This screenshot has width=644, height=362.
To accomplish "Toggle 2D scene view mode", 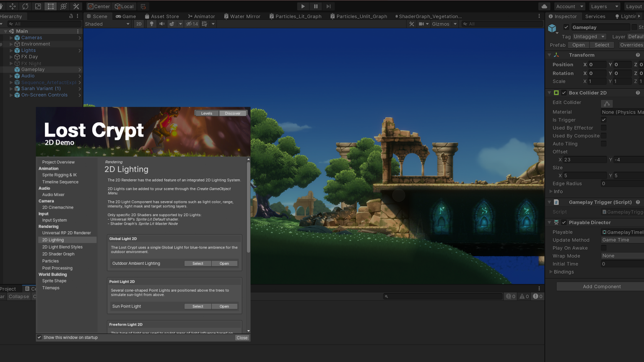I will pos(139,24).
